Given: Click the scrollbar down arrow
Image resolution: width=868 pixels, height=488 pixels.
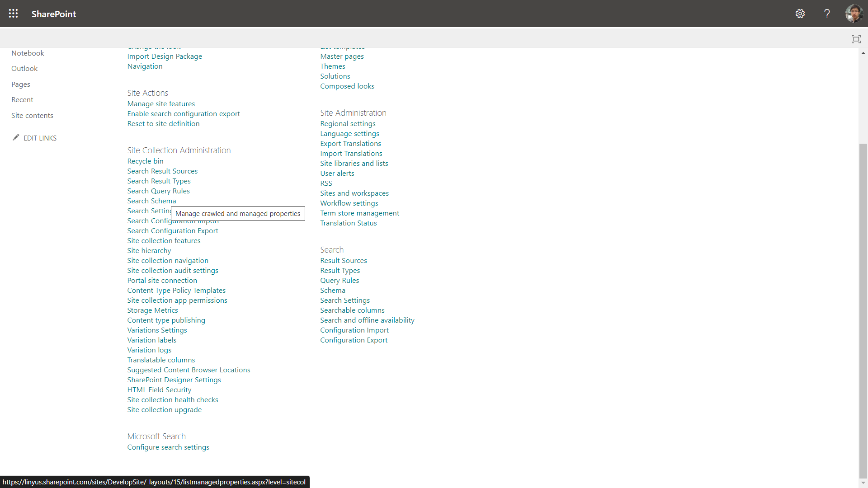Looking at the screenshot, I should (863, 482).
